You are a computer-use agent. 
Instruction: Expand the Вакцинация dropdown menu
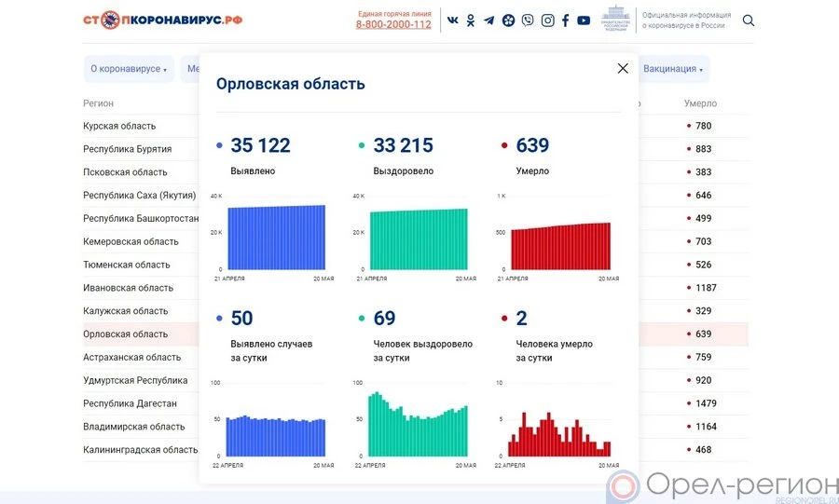click(x=673, y=69)
